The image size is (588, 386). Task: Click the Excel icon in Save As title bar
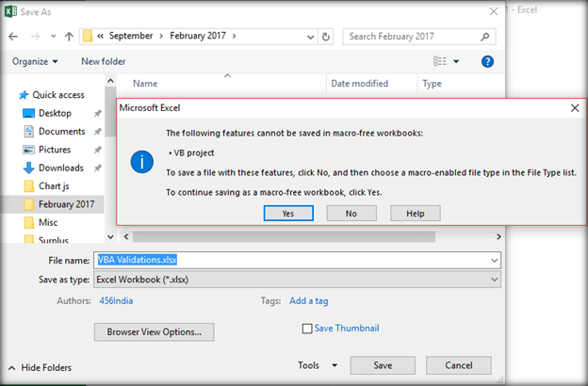coord(10,11)
